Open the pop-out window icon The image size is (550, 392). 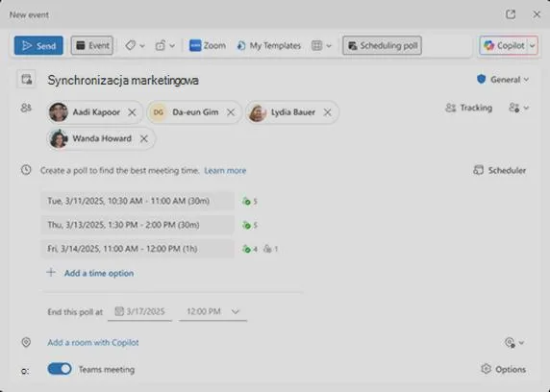tap(511, 14)
